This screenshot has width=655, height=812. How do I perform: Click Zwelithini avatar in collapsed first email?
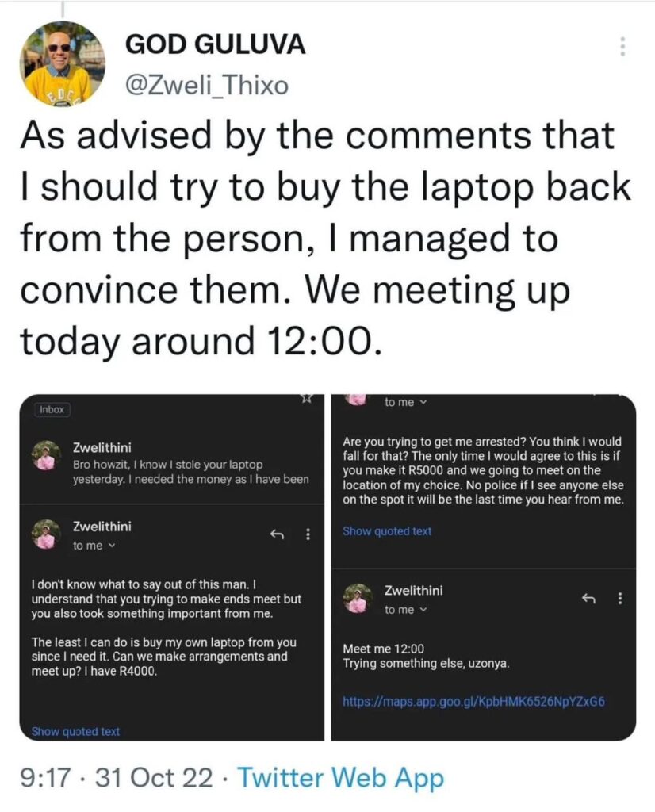click(x=47, y=455)
